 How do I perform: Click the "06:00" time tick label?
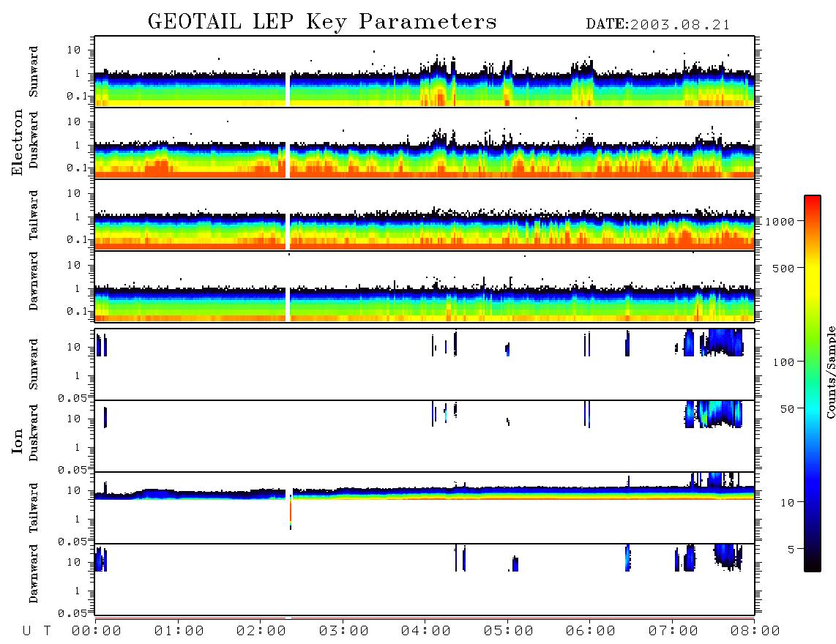point(591,632)
